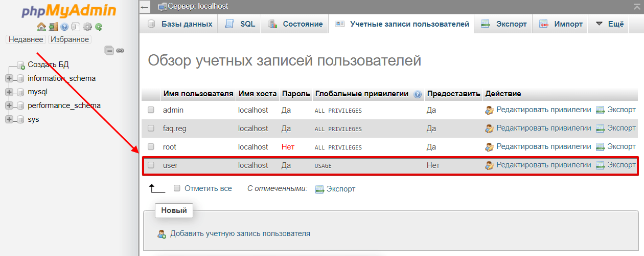Click edit privileges icon for admin

tap(490, 110)
